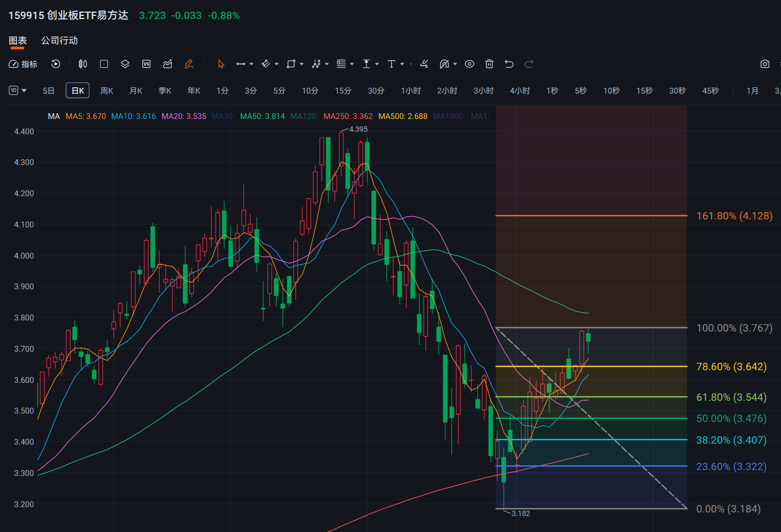
Task: Select the yellow 78.60% Fibonacci level line
Action: pos(591,366)
